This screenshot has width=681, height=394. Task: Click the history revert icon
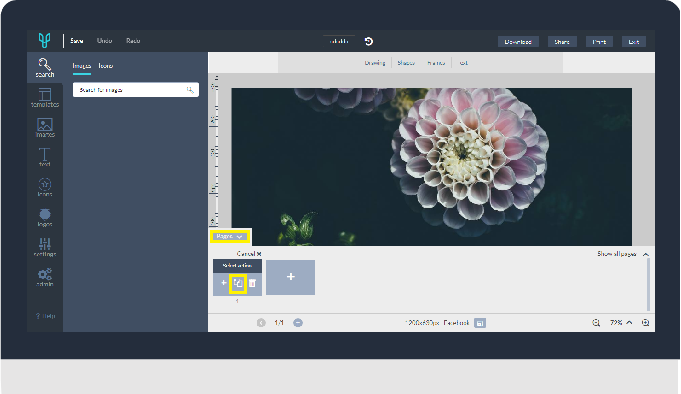point(369,41)
